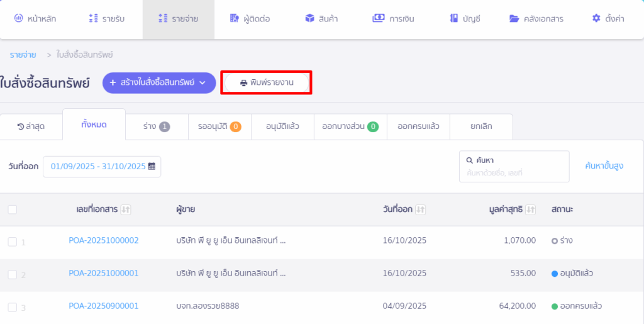Viewport: 644px width, 324px height.
Task: Switch to the draft tab with count 1
Action: tap(157, 126)
